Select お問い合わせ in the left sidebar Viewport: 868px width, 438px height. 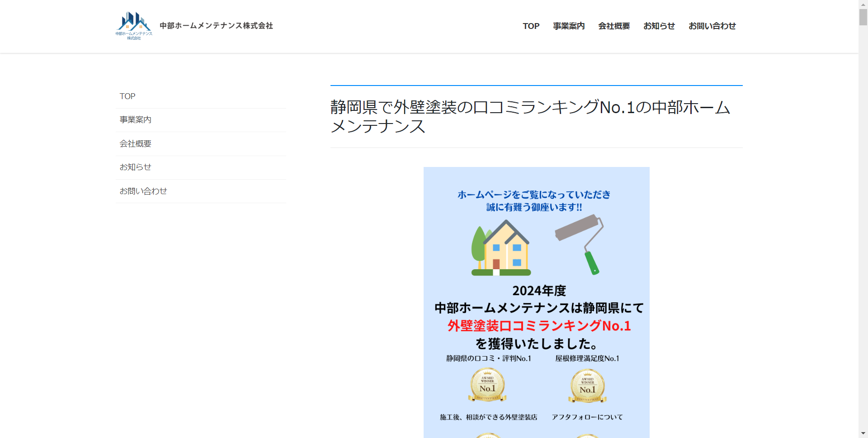[x=201, y=191]
